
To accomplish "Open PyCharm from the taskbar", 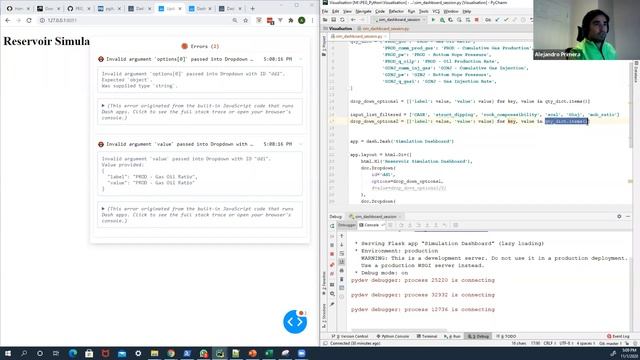I will (220, 353).
